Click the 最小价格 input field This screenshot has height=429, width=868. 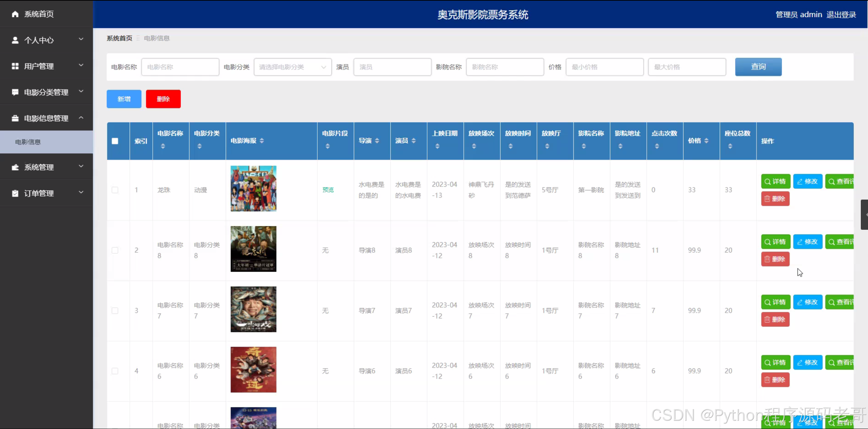604,67
